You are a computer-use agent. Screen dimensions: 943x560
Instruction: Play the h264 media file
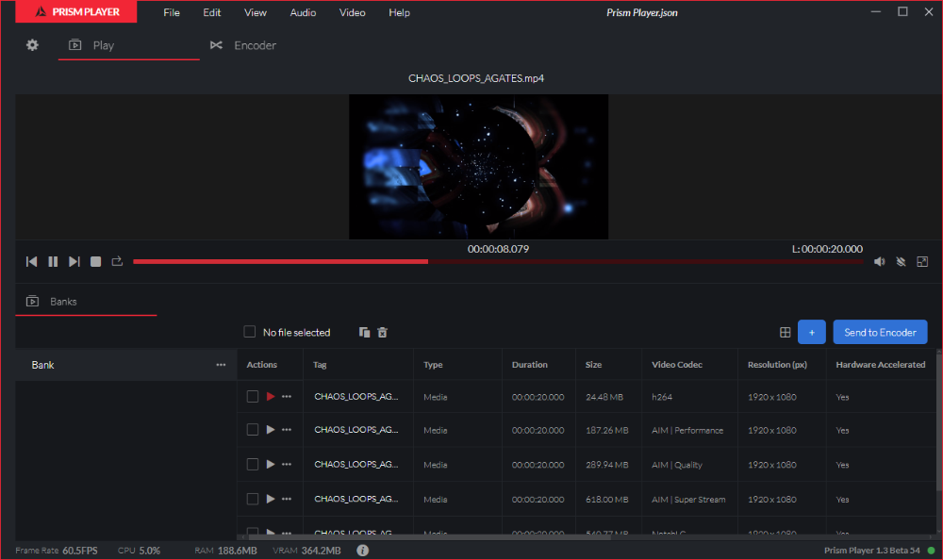click(x=269, y=396)
